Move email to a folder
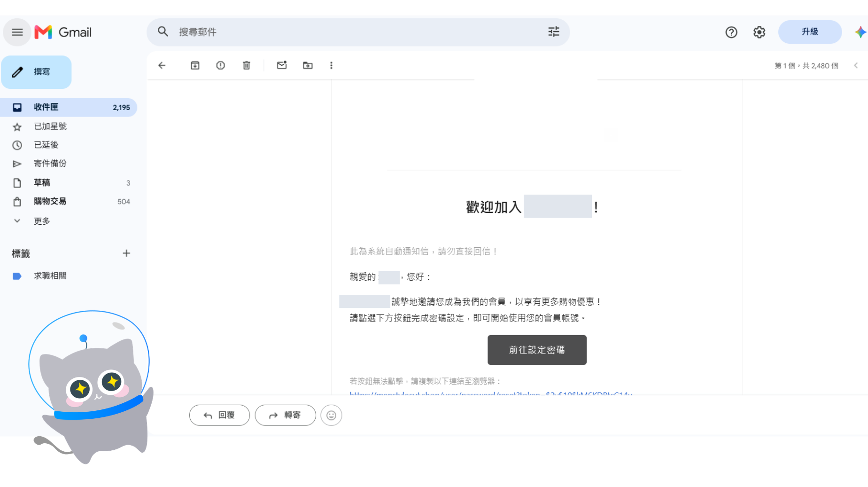 pyautogui.click(x=308, y=65)
